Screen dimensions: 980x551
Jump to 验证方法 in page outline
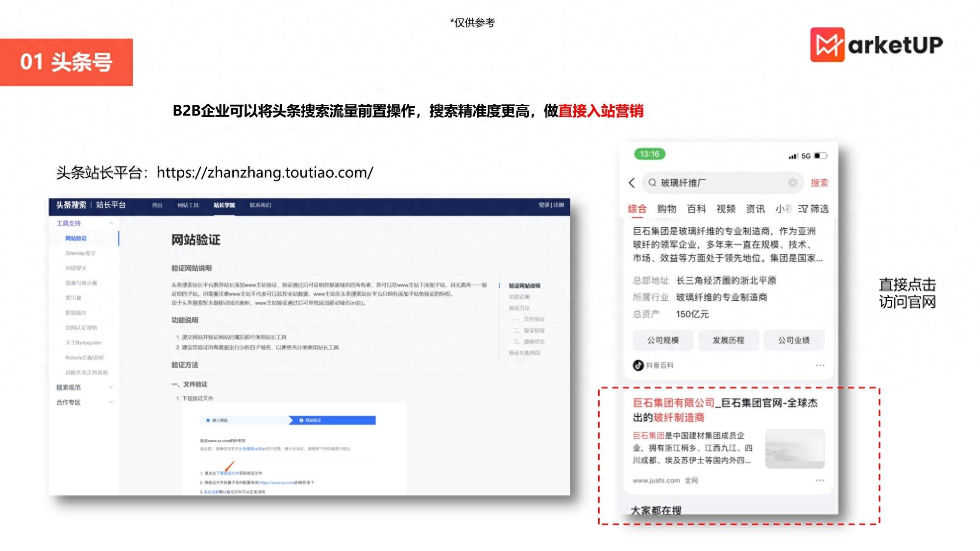point(519,308)
